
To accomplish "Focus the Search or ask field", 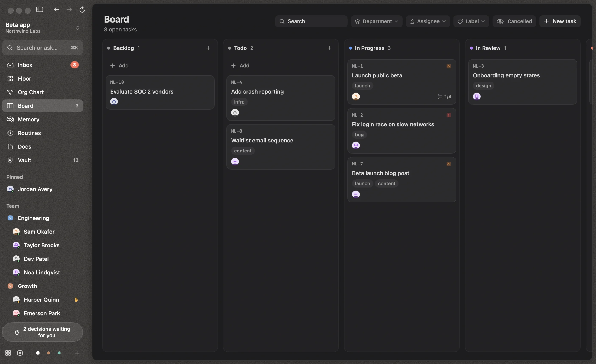I will coord(43,48).
